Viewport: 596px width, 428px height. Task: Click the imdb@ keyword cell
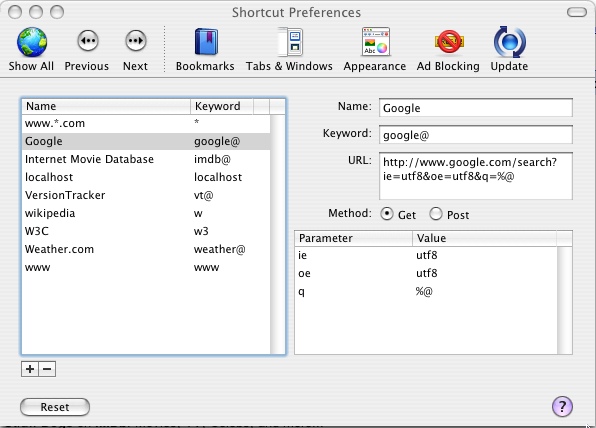(x=212, y=159)
